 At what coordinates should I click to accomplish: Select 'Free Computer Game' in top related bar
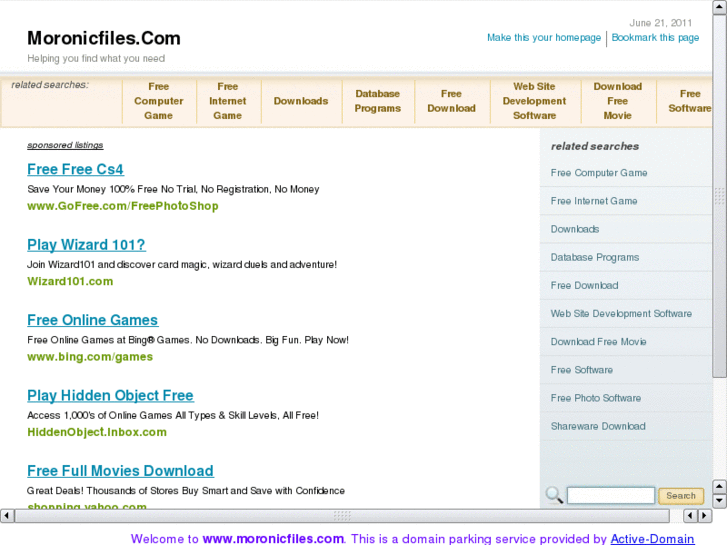[159, 101]
